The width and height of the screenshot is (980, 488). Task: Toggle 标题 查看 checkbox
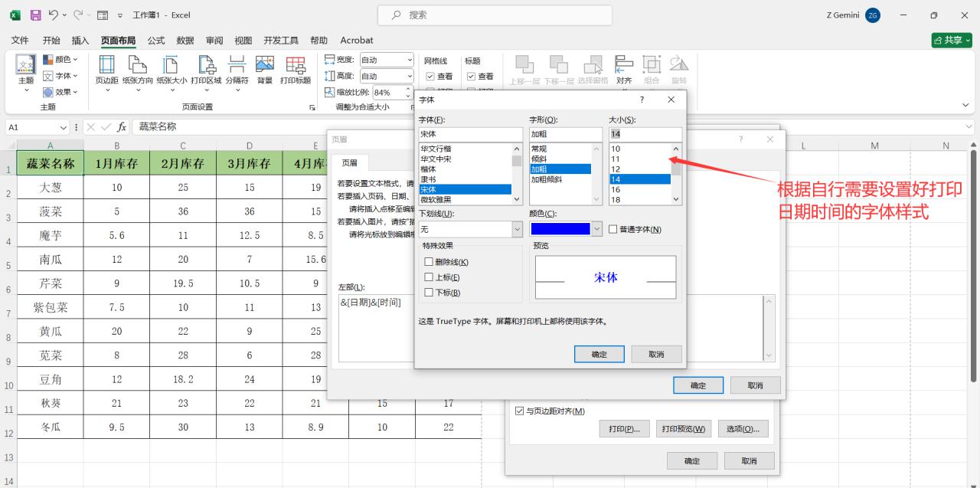[471, 77]
